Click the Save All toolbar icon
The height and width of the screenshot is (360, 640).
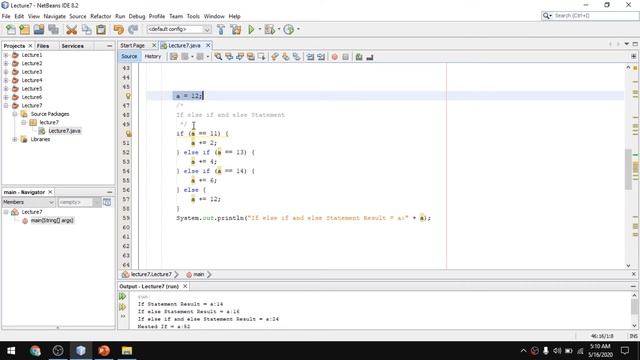53,29
